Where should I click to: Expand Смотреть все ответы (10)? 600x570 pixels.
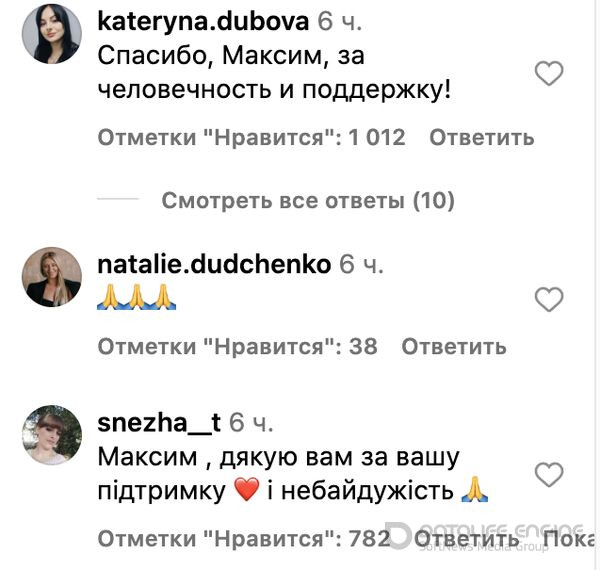click(308, 200)
